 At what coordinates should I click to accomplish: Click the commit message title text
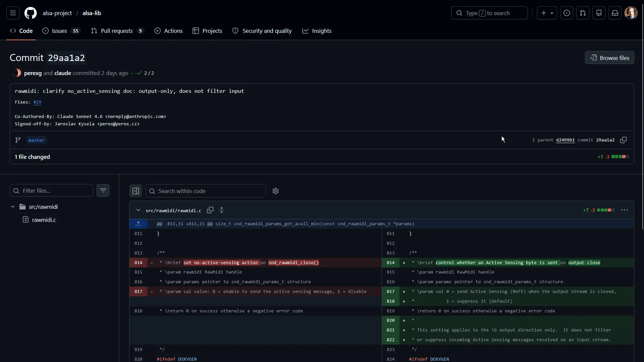pyautogui.click(x=129, y=91)
